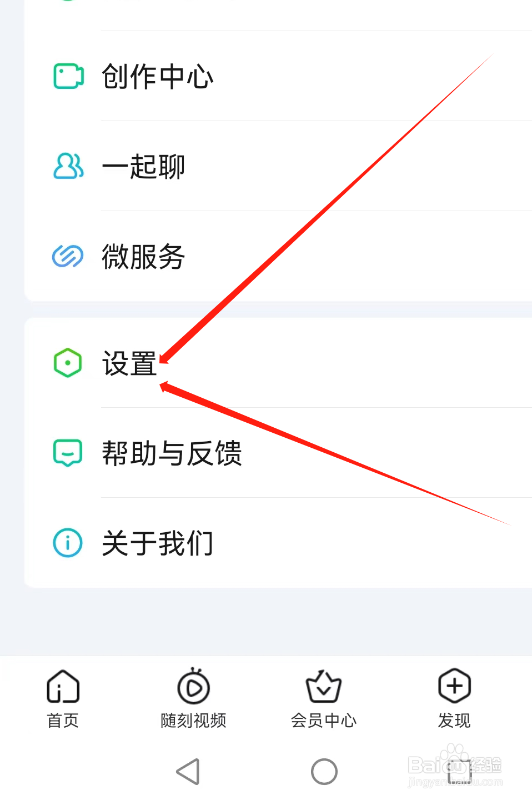Tap the 首页 home icon
This screenshot has height=800, width=532.
tap(63, 686)
